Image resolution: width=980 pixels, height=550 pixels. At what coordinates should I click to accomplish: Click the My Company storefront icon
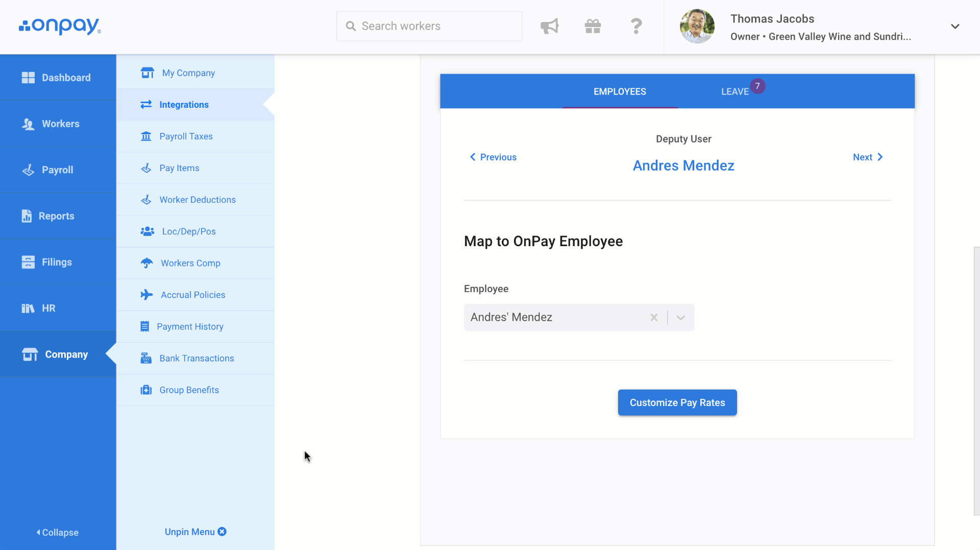click(148, 73)
